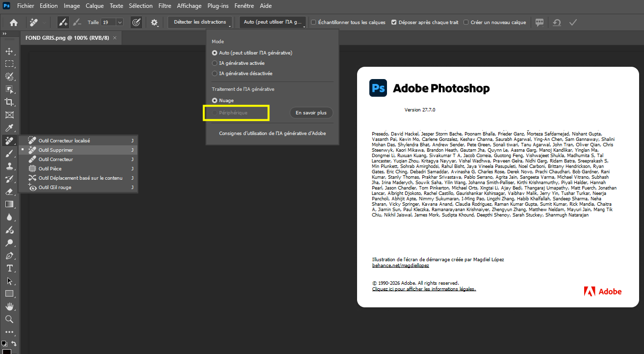The image size is (644, 354).
Task: Select the Adjustment Brush tool
Action: tap(9, 230)
